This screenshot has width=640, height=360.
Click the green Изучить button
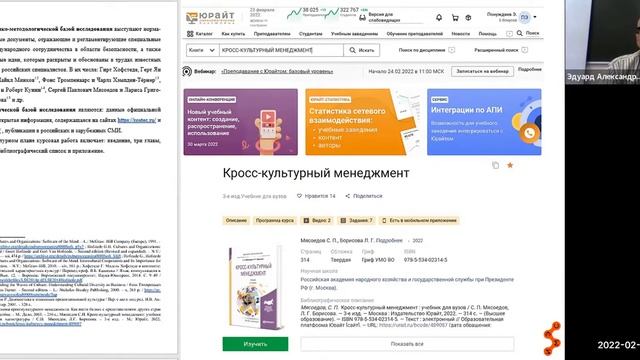[x=255, y=344]
